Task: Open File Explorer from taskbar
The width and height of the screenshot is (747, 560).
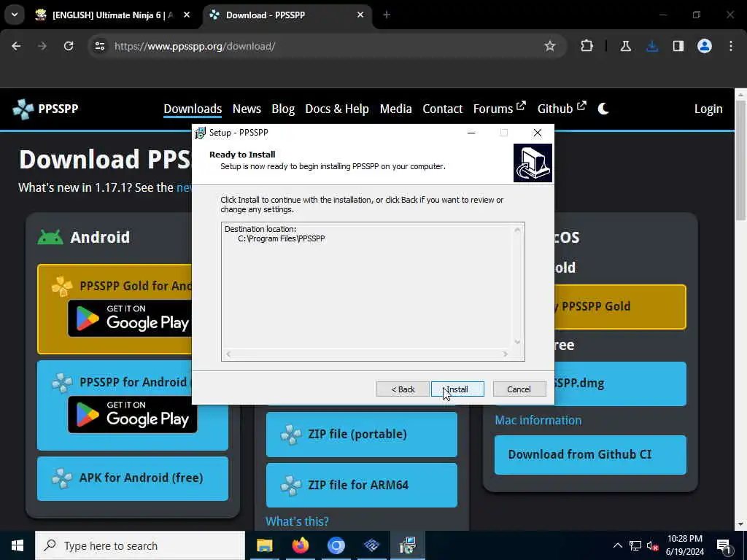Action: [x=264, y=545]
